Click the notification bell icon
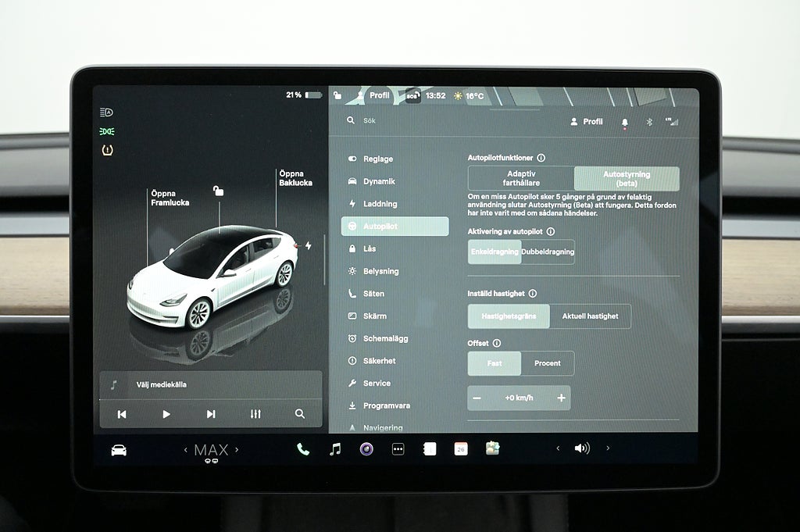The image size is (800, 532). tap(624, 122)
